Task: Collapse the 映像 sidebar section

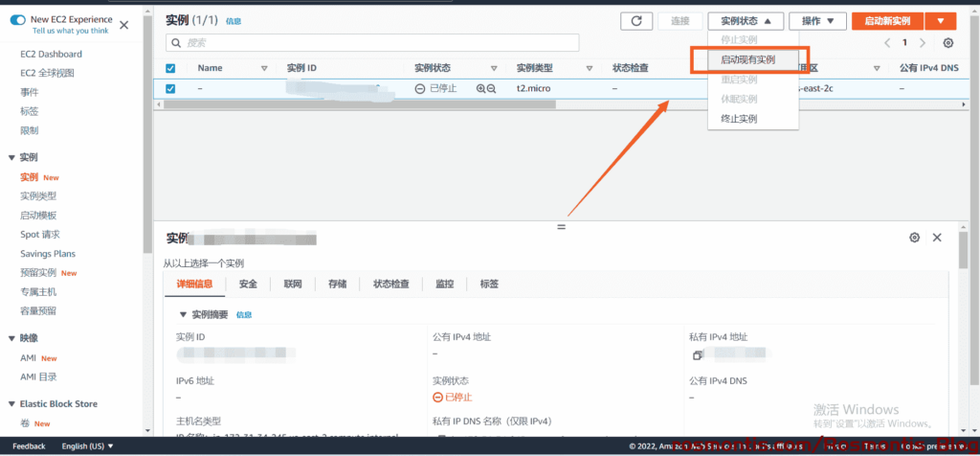Action: click(11, 338)
